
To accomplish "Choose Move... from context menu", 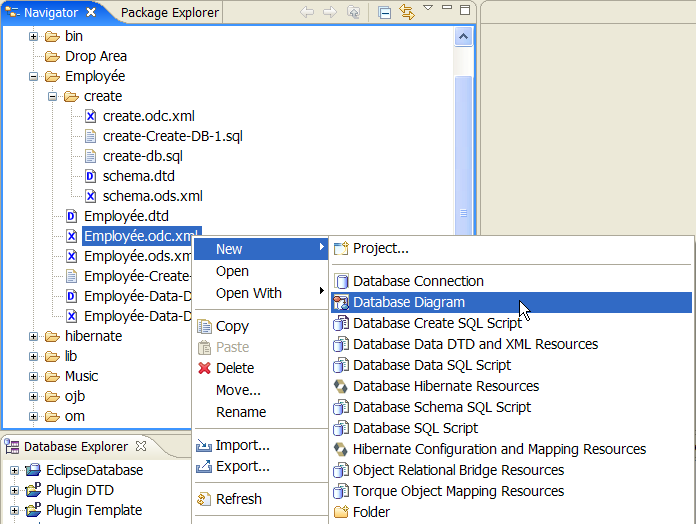I will coord(261,390).
